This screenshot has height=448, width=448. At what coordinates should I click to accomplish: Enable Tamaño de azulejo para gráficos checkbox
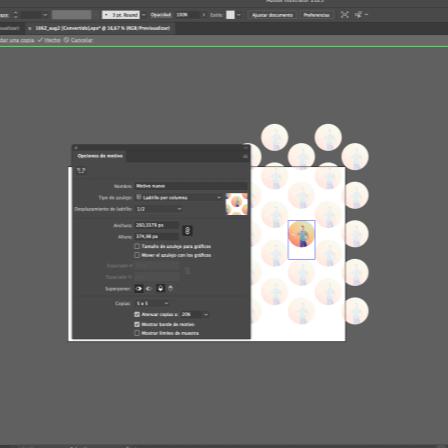pos(137,246)
